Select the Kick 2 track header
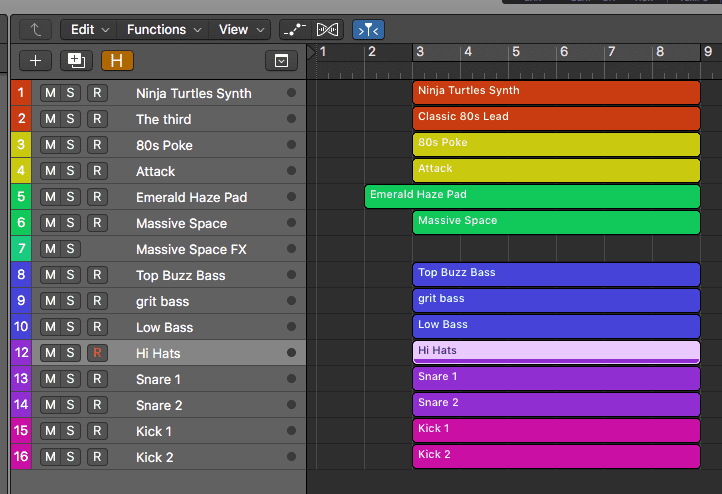Screen dimensions: 722x494 pyautogui.click(x=200, y=457)
